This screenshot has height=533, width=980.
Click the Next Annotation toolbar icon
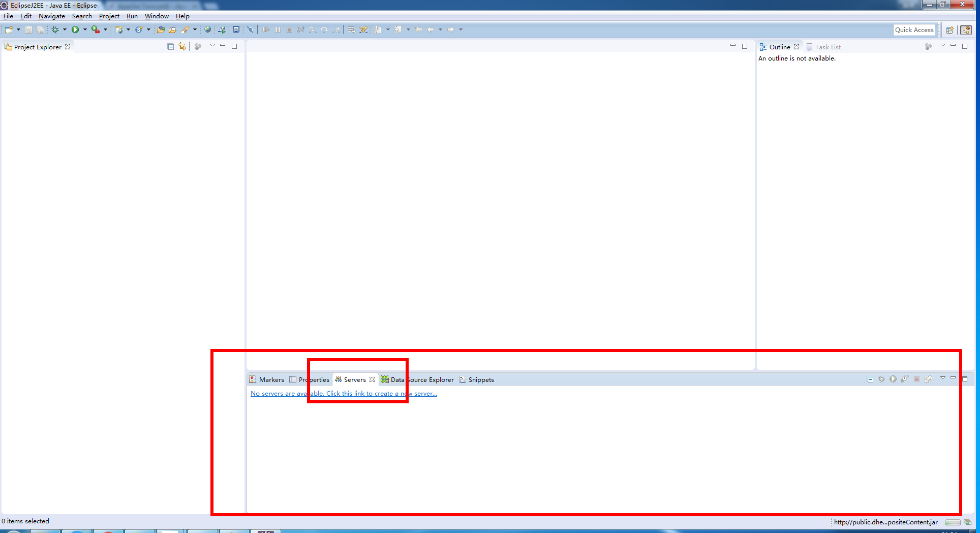click(x=378, y=29)
